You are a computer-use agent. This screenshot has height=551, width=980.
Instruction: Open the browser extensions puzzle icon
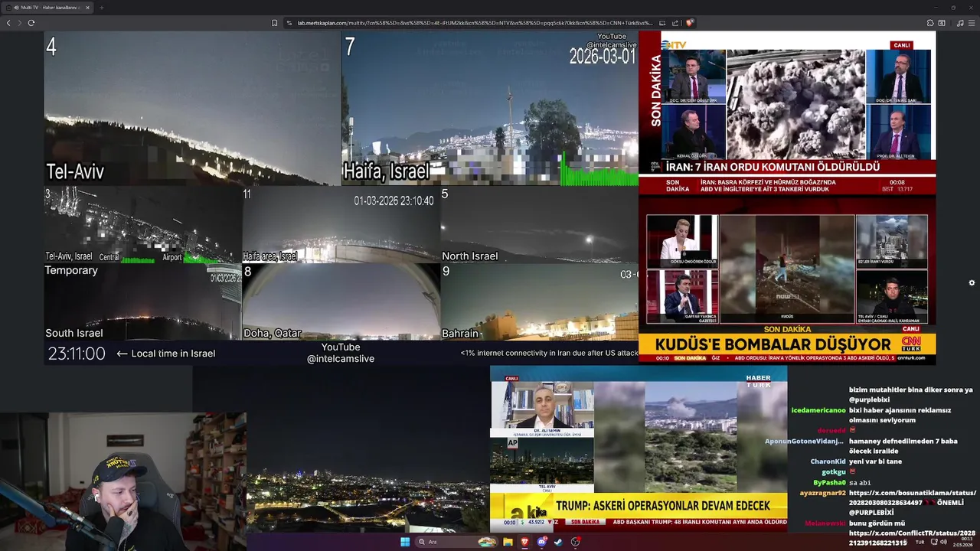tap(930, 23)
